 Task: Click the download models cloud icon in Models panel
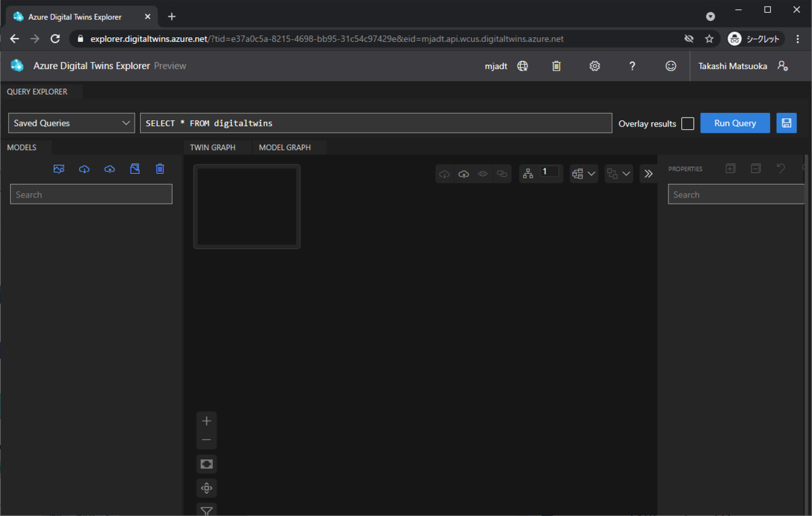tap(84, 169)
